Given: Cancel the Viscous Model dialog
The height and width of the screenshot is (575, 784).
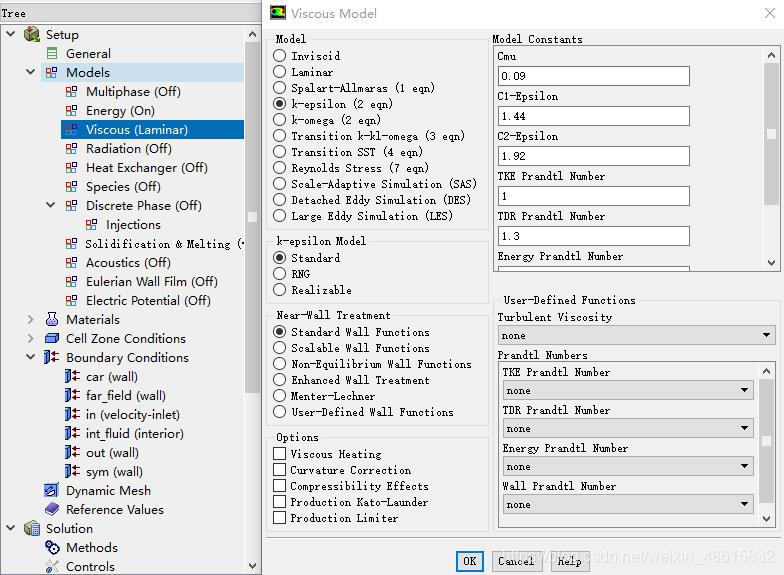Looking at the screenshot, I should (x=516, y=561).
